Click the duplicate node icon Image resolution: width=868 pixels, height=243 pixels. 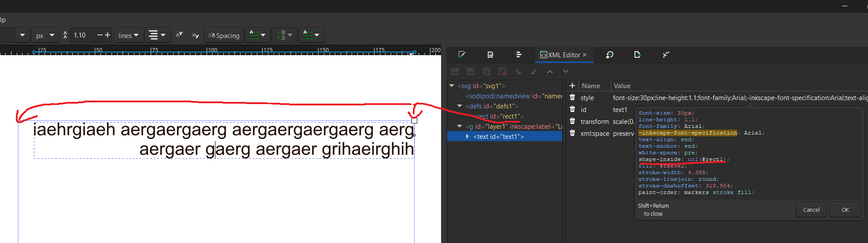tap(486, 71)
